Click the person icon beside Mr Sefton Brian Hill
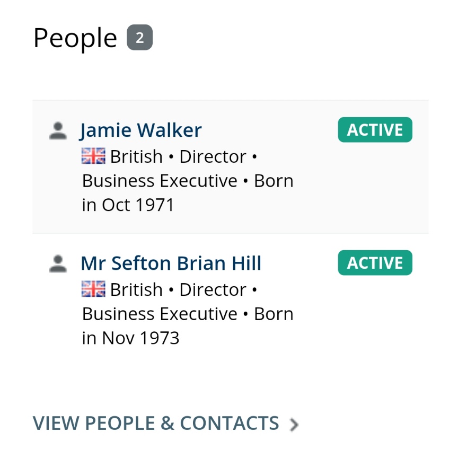Image resolution: width=458 pixels, height=476 pixels. point(58,263)
